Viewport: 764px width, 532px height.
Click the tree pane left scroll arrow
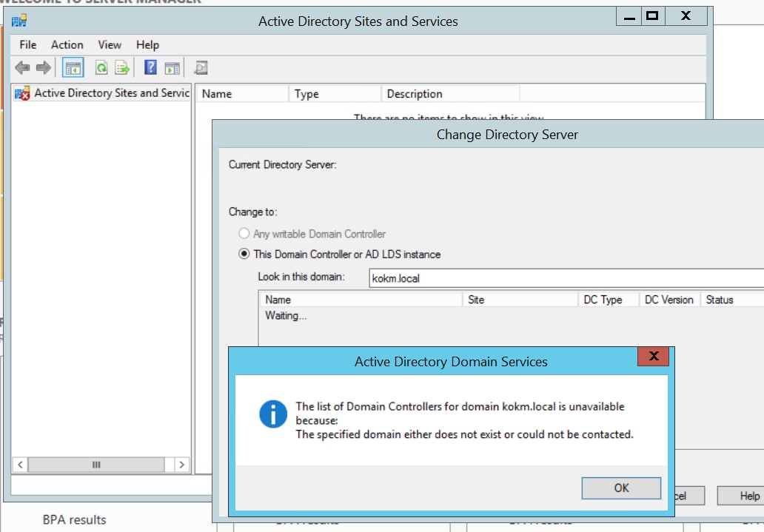click(20, 464)
